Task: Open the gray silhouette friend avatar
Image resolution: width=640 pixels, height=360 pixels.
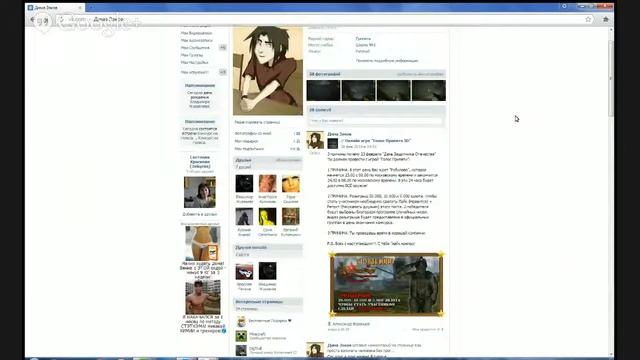Action: click(x=244, y=217)
